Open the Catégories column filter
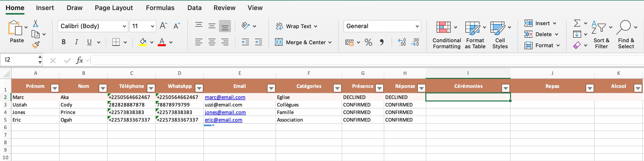The height and width of the screenshot is (161, 644). pos(337,88)
